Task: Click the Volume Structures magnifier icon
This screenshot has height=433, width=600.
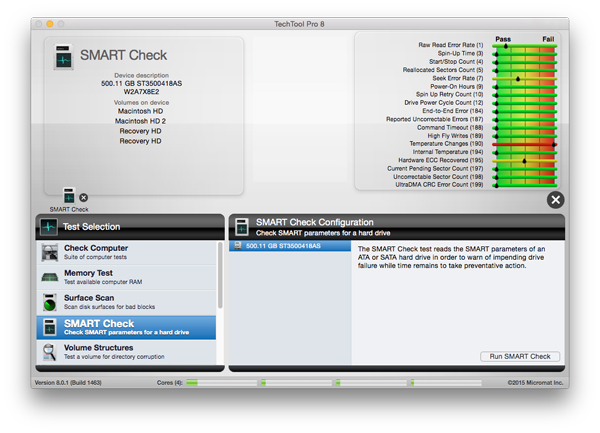Action: click(50, 352)
